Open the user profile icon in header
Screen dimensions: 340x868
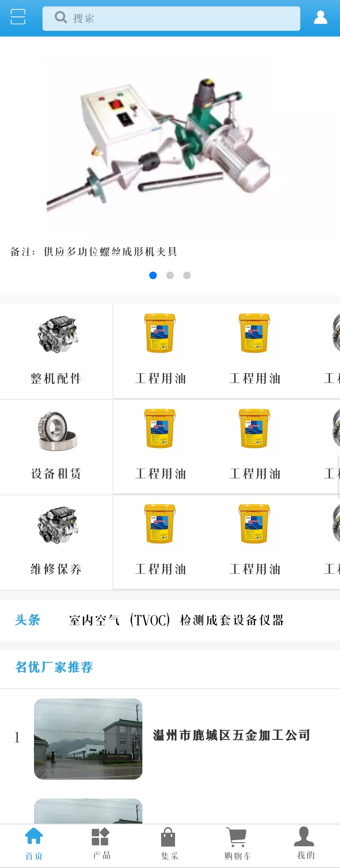[320, 17]
